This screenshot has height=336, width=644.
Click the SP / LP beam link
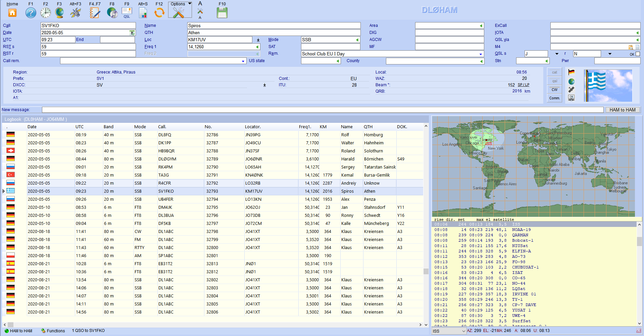(523, 85)
